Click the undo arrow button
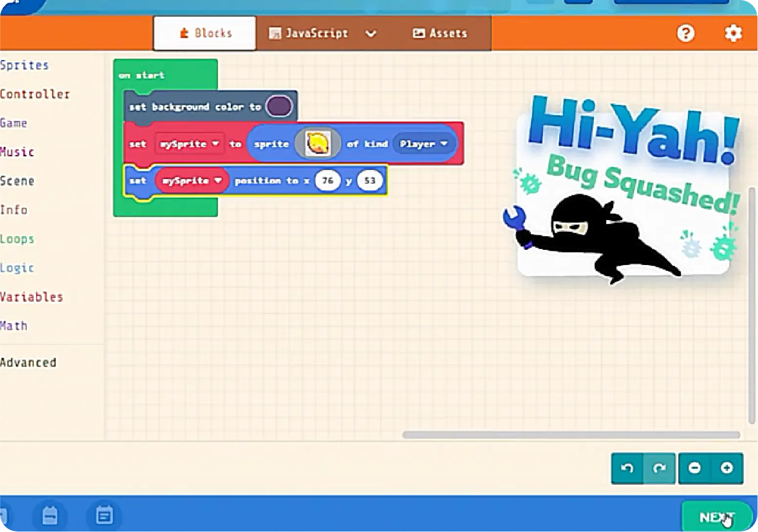The height and width of the screenshot is (532, 758). (x=627, y=468)
